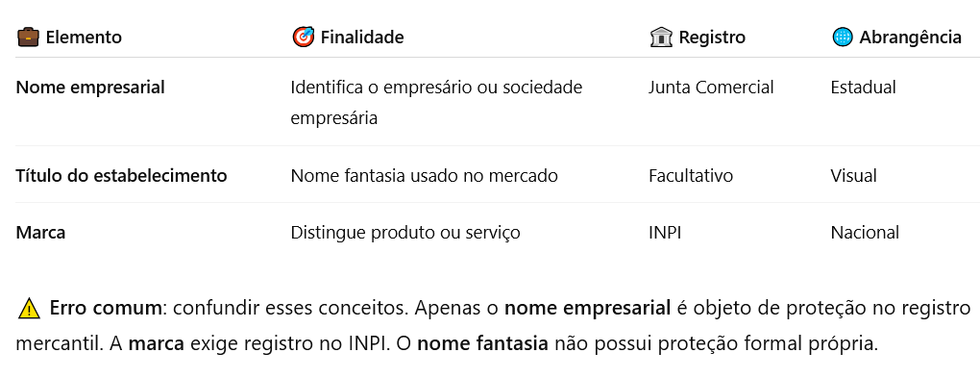The height and width of the screenshot is (378, 980).
Task: Click the Estadual cell
Action: coord(863,88)
